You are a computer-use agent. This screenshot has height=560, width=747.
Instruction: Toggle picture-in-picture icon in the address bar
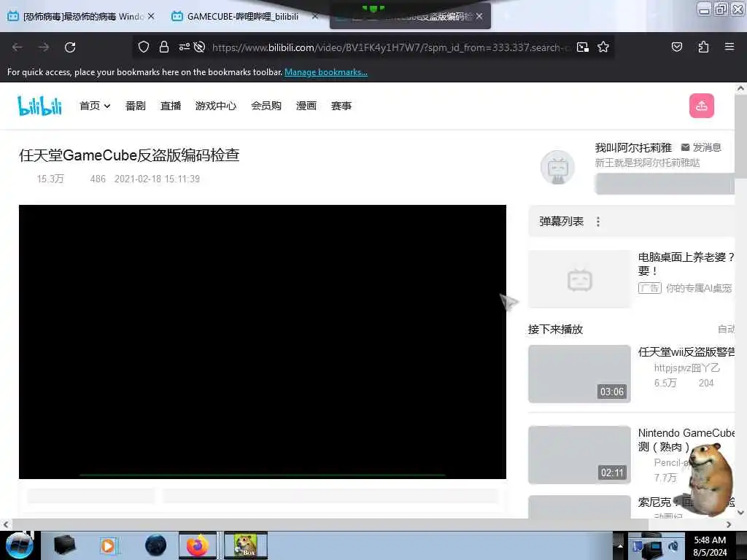point(583,47)
